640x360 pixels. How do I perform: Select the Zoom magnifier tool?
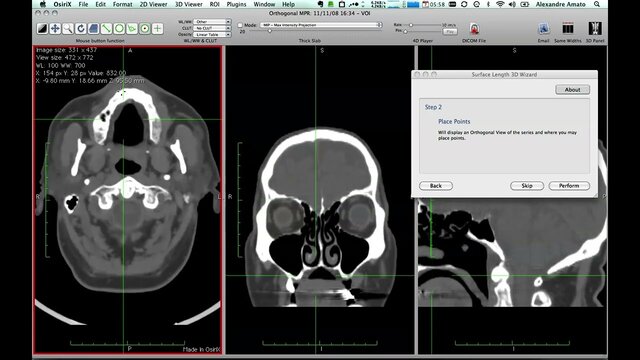[x=68, y=28]
